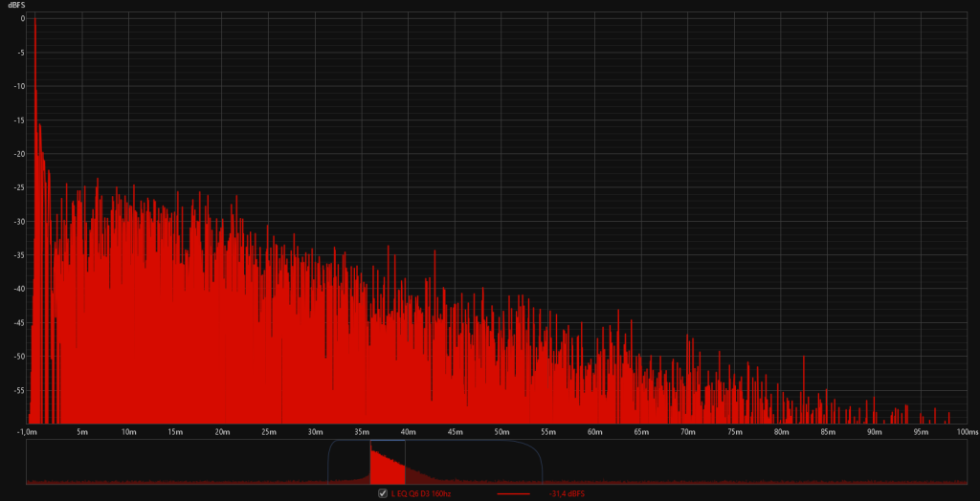Uncheck the L EQ Q6 D3 160hz trace checkbox
The width and height of the screenshot is (980, 501).
pyautogui.click(x=383, y=493)
